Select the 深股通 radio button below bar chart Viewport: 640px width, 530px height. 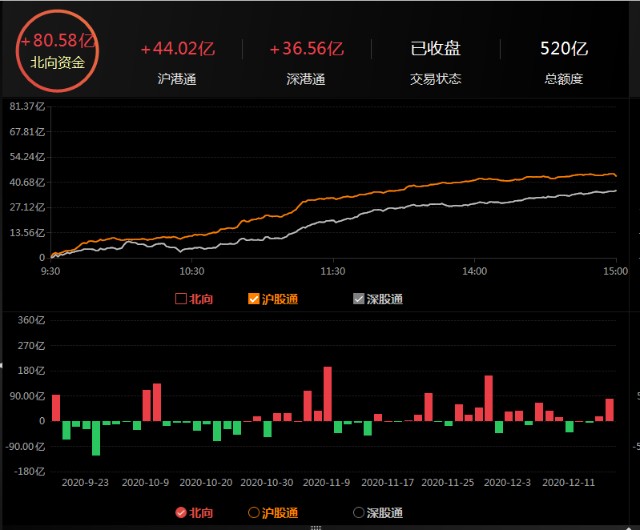(x=359, y=513)
